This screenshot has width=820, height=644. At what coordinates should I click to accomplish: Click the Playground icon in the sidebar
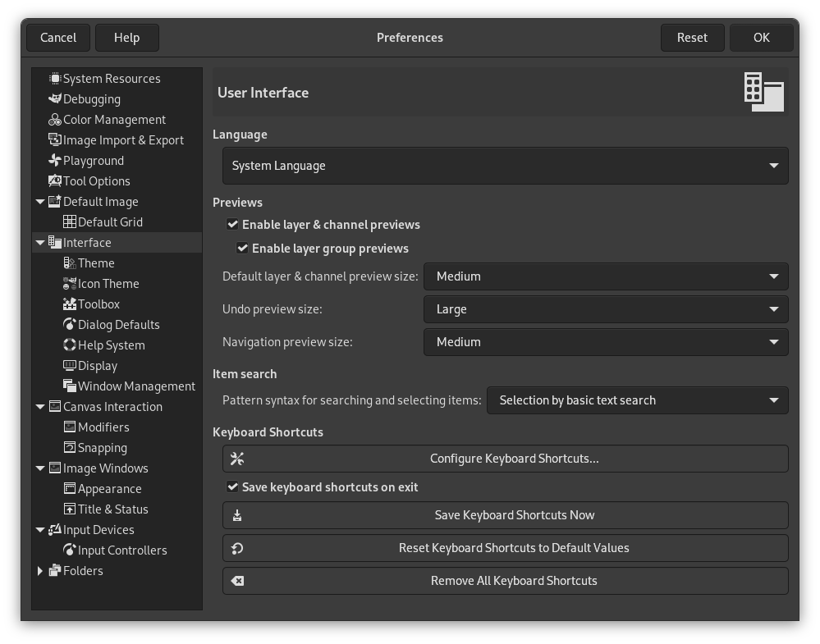(54, 160)
